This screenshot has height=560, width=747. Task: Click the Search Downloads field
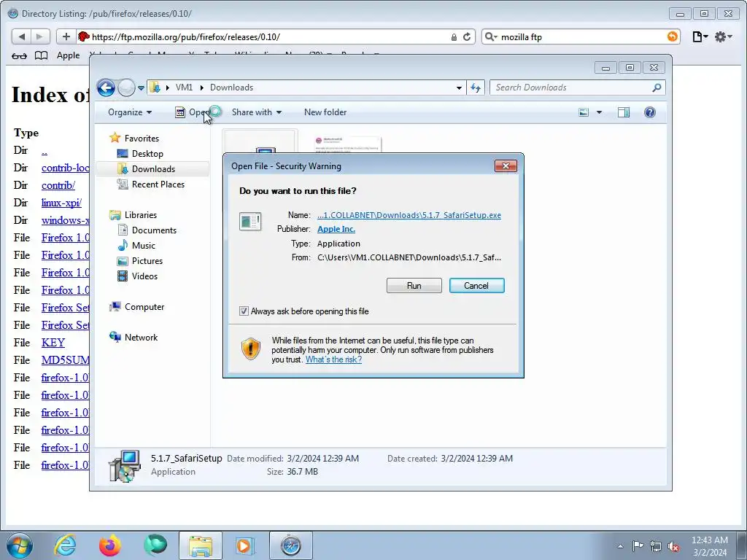(x=572, y=87)
